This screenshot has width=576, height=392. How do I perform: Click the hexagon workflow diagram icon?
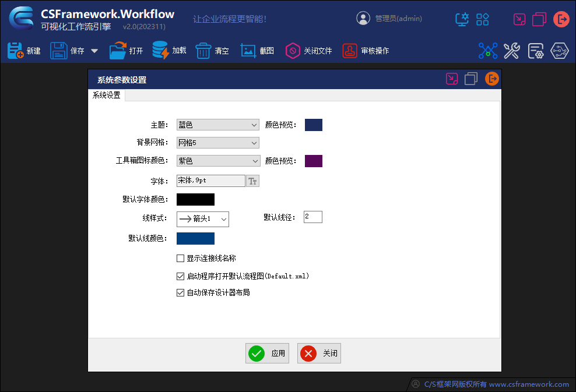click(x=560, y=51)
